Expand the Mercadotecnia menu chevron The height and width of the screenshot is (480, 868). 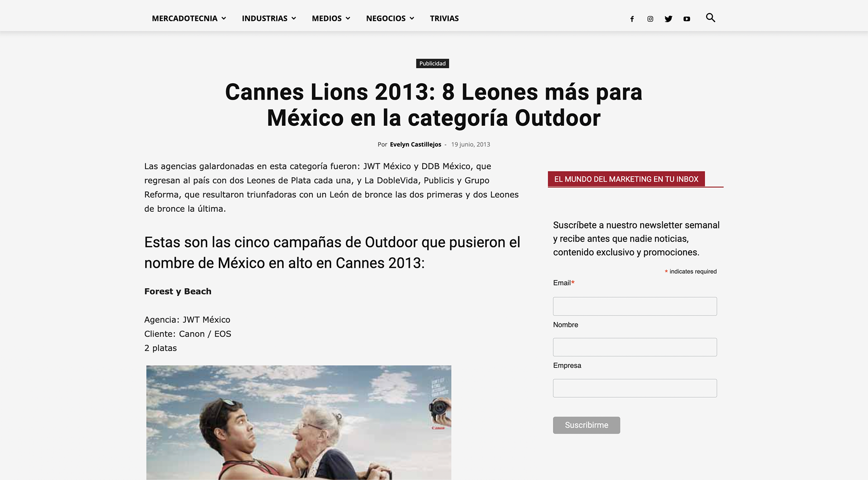(x=223, y=19)
